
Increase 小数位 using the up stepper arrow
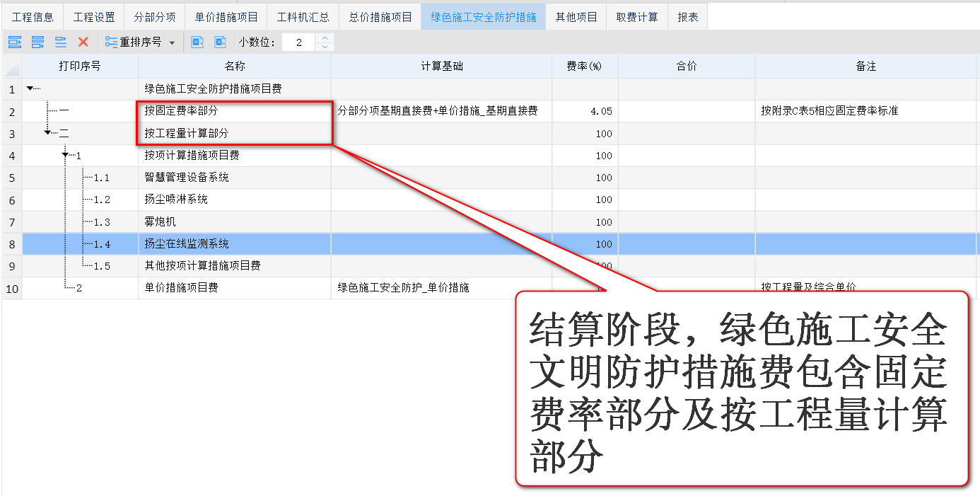[x=324, y=38]
